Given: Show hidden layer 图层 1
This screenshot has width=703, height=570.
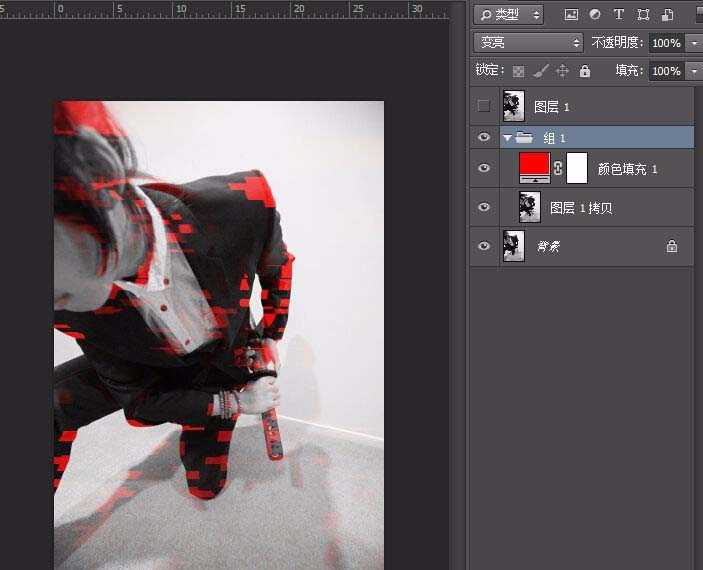Looking at the screenshot, I should (484, 106).
